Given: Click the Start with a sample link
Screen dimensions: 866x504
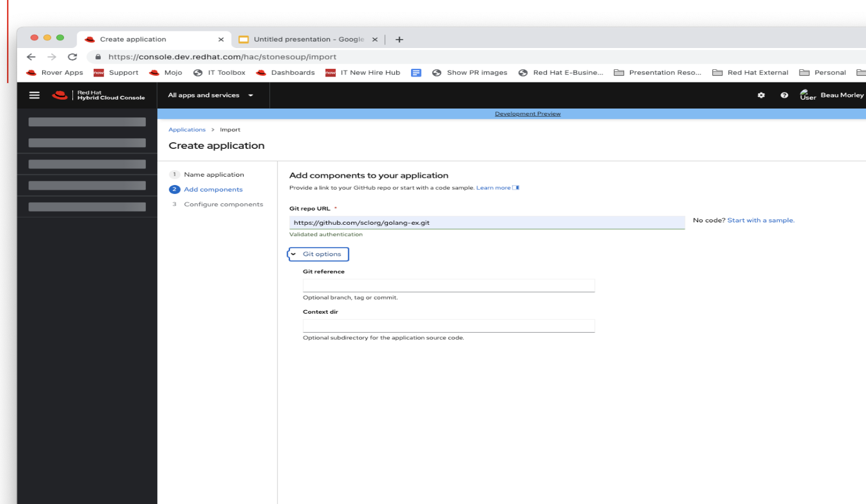Looking at the screenshot, I should pyautogui.click(x=761, y=221).
